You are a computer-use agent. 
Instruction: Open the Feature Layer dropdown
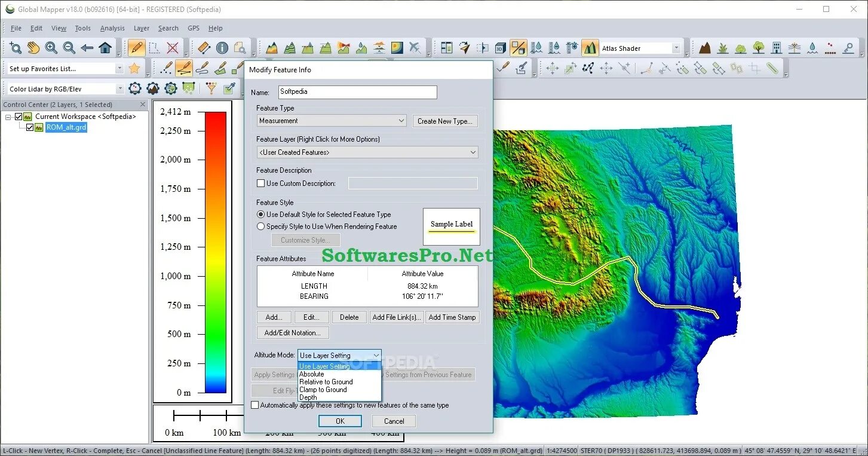pos(367,152)
